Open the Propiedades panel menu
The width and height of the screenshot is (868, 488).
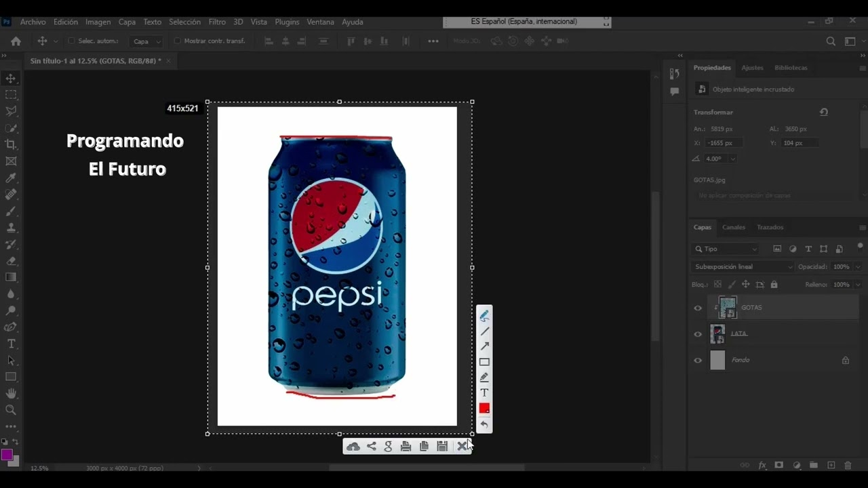(x=863, y=68)
